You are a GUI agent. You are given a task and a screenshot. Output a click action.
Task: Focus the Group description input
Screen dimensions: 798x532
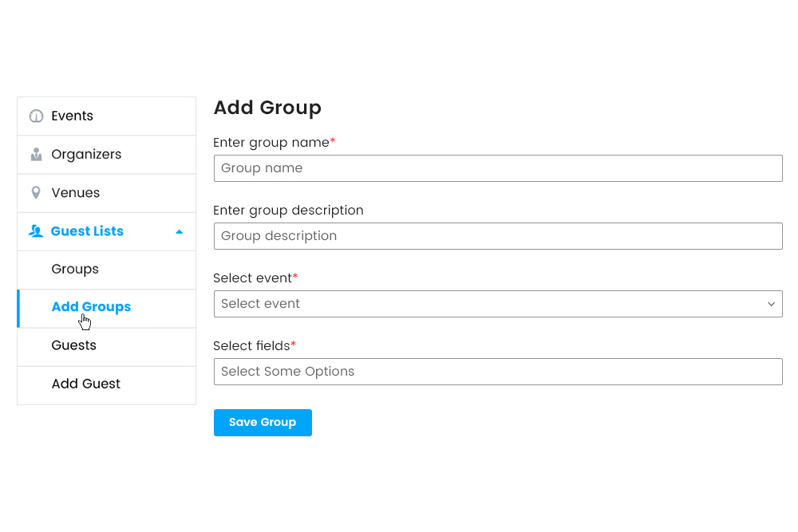[x=498, y=236]
